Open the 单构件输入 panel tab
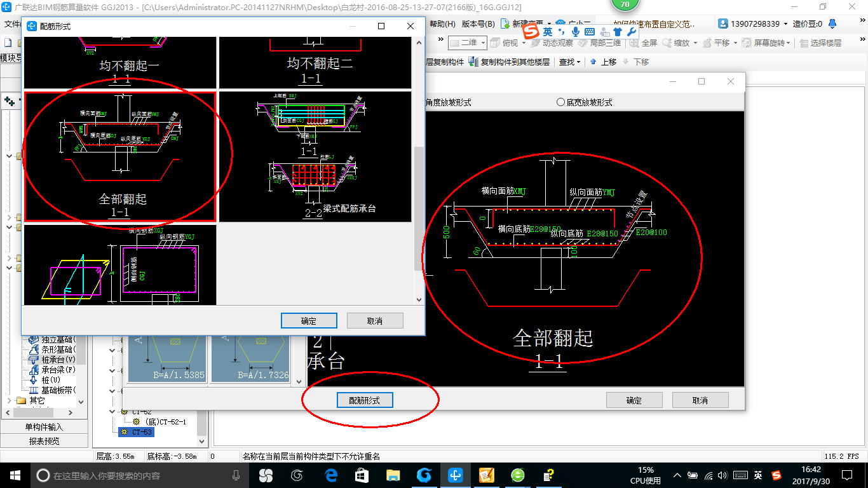This screenshot has width=868, height=488. [x=44, y=427]
